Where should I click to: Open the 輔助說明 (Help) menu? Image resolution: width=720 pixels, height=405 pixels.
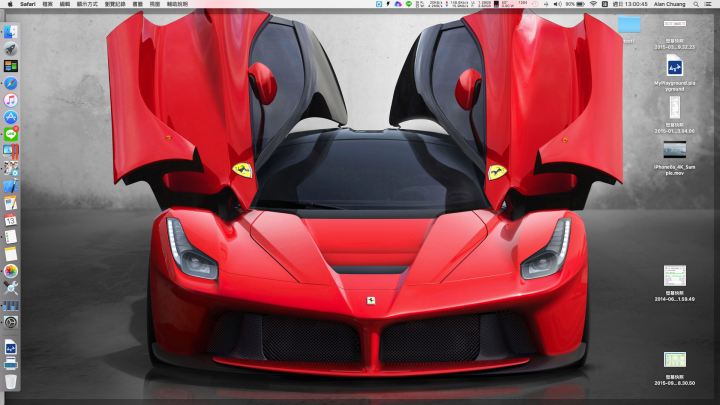177,4
